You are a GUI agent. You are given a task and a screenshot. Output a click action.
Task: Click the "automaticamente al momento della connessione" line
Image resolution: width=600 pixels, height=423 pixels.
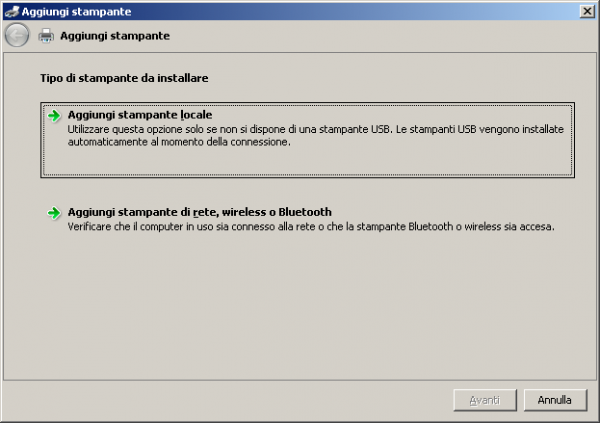179,143
